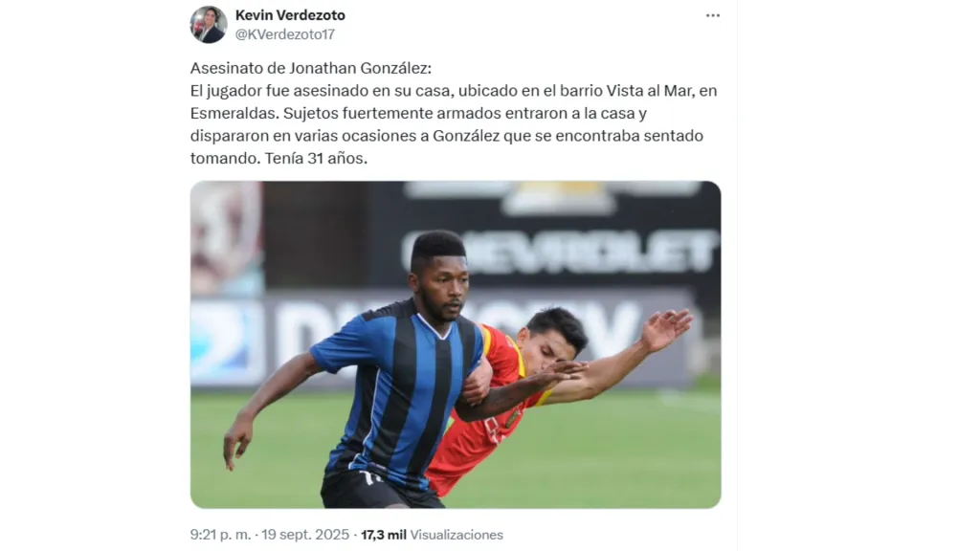
Task: Click the Chevrolet banner in the photo
Action: pos(558,252)
